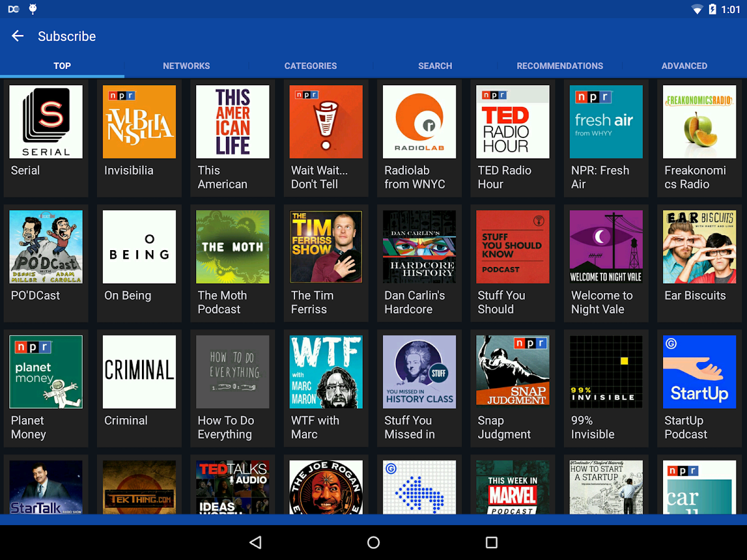The height and width of the screenshot is (560, 747).
Task: Click the 'TED Radio Hour' title text
Action: [x=504, y=177]
